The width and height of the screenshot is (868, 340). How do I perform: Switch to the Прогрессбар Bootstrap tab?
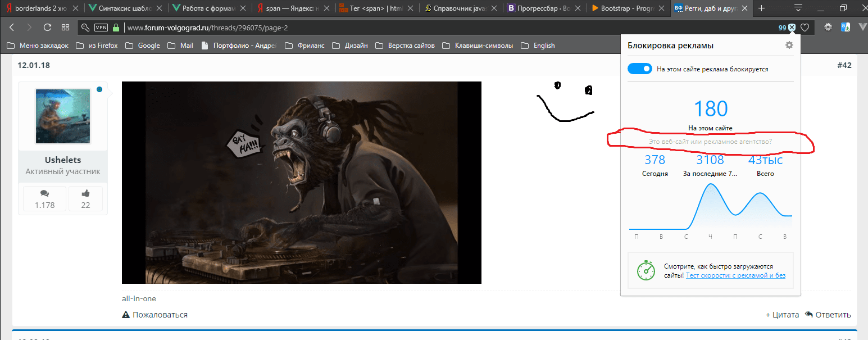[544, 8]
